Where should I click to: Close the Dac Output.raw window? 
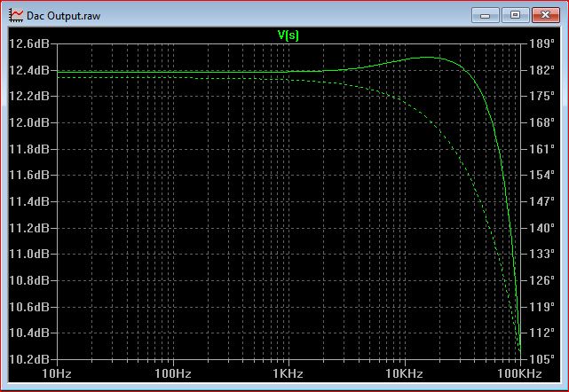tap(545, 15)
